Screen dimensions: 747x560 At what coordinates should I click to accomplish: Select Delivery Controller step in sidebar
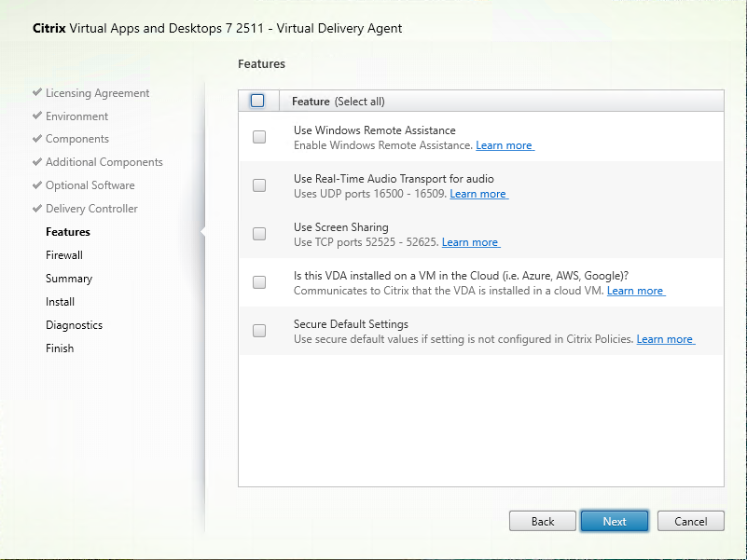(91, 209)
